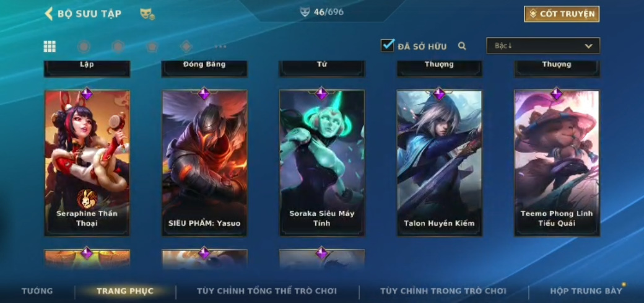Open the skin search magnifier
This screenshot has height=303, width=644.
click(462, 46)
